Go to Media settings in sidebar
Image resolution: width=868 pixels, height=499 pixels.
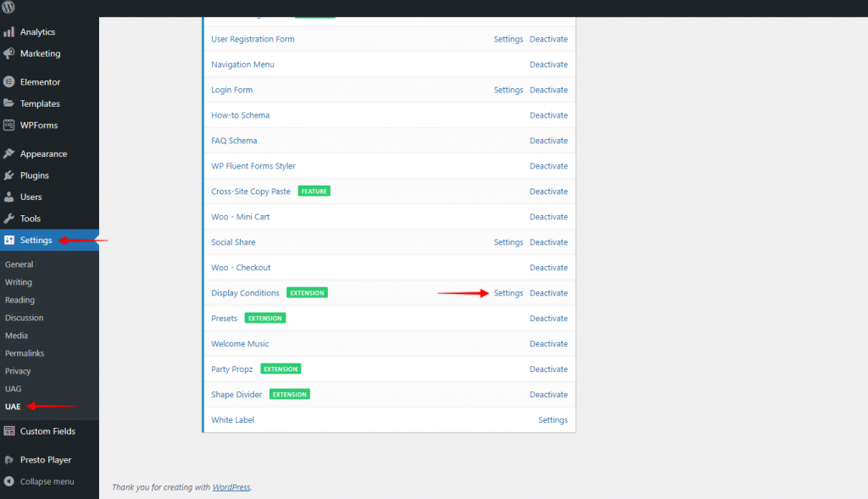pos(20,335)
